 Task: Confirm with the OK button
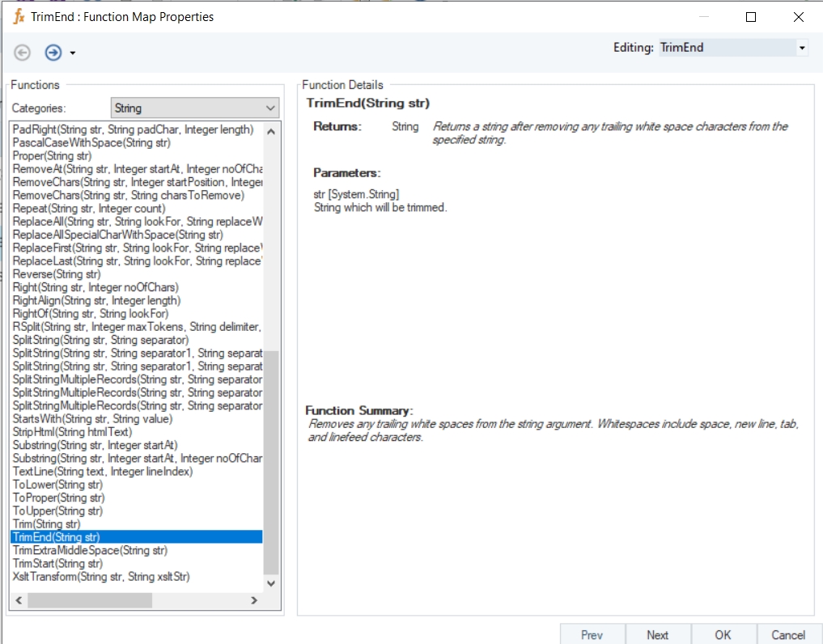pos(723,635)
